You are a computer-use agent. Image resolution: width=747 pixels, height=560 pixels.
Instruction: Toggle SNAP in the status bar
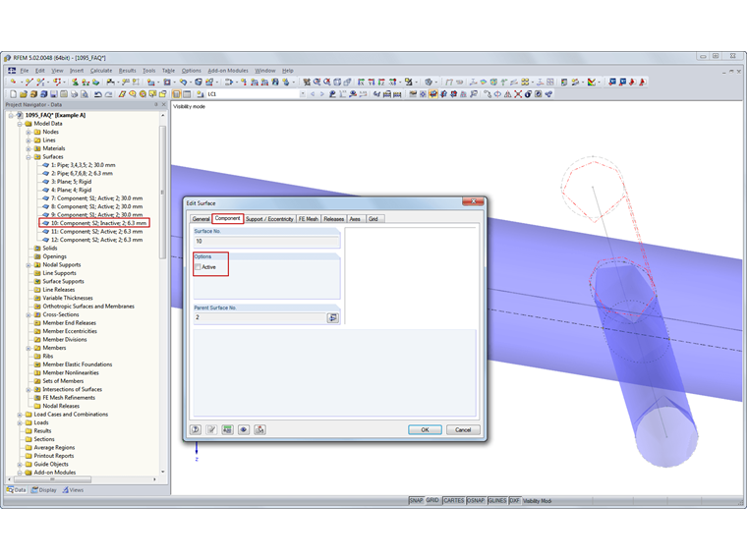click(x=416, y=500)
